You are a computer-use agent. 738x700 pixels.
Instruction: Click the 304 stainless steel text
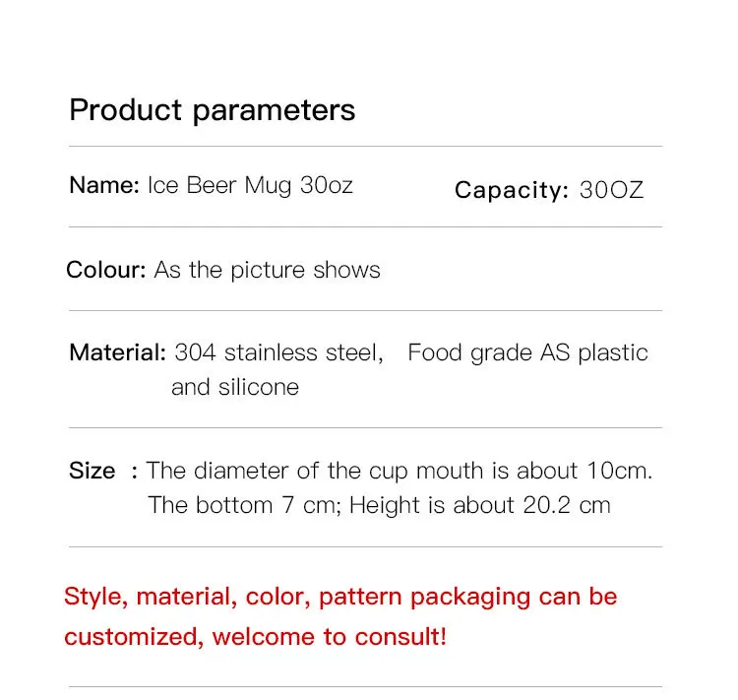278,352
